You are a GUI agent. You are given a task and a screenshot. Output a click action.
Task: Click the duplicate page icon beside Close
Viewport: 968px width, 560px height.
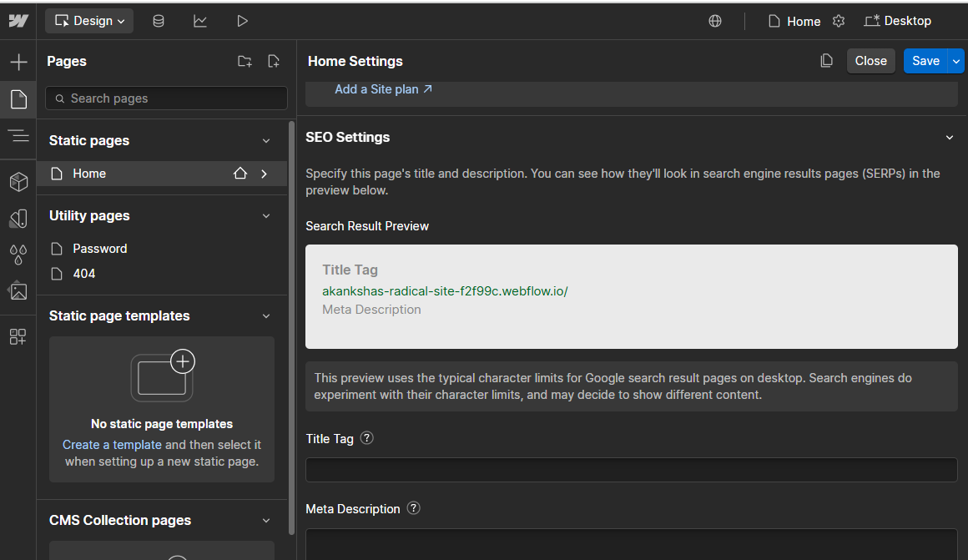826,61
